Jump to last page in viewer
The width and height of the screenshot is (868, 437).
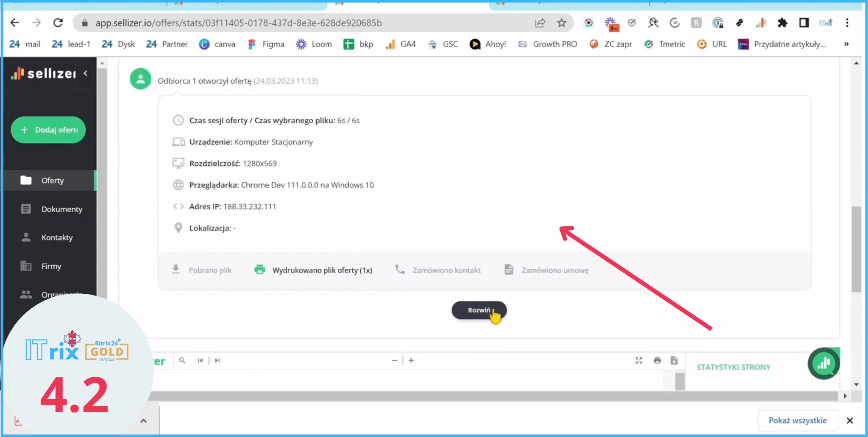point(217,360)
